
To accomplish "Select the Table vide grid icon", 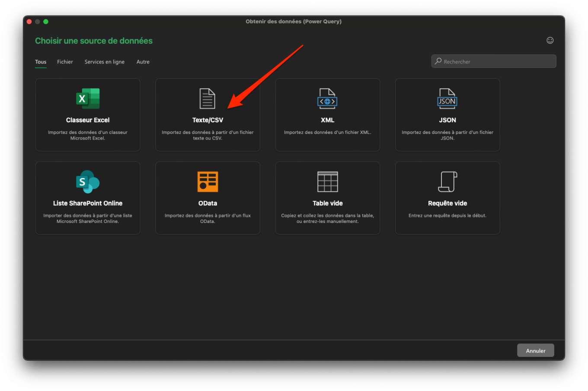I will coord(327,181).
